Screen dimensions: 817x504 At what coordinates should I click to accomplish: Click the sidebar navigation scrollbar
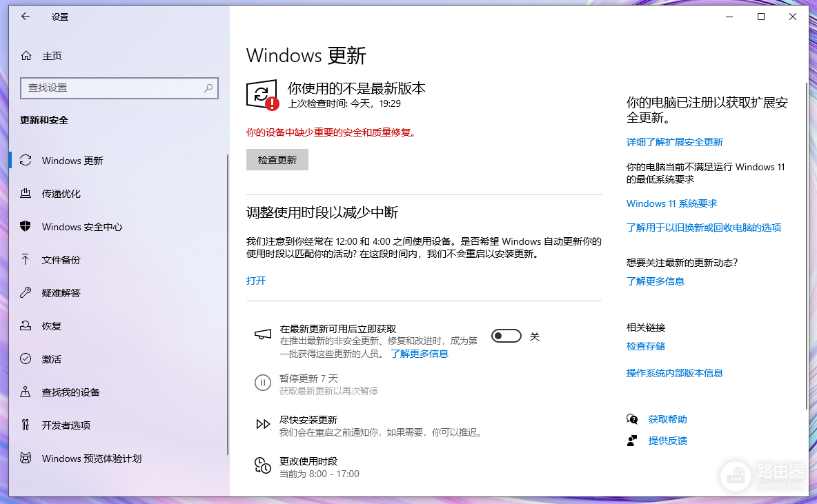[x=228, y=305]
